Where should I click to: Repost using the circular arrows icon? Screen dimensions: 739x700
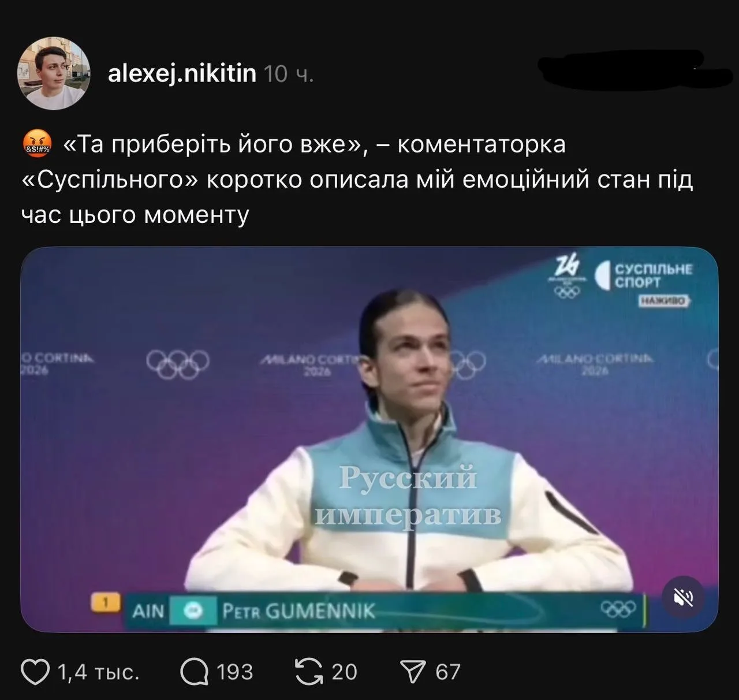[x=310, y=672]
